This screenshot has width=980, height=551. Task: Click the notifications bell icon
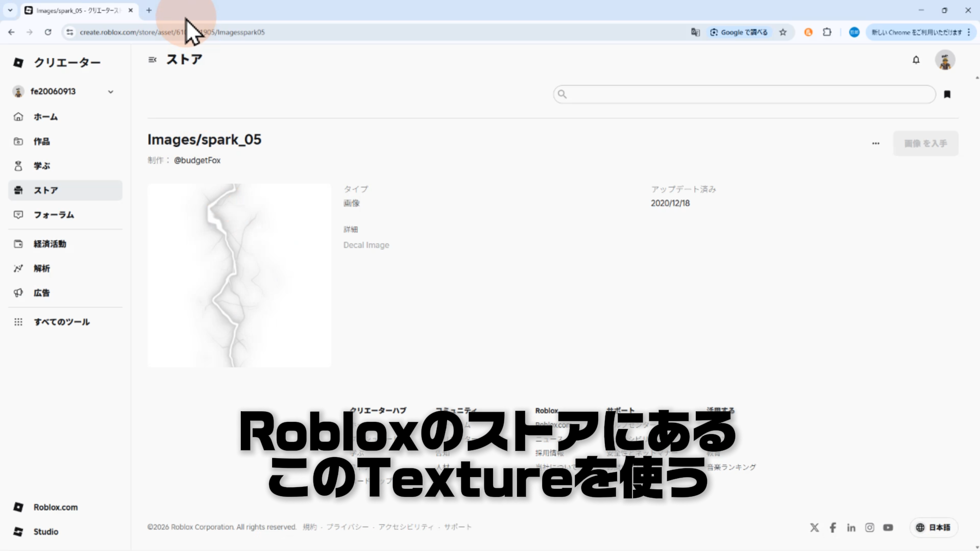coord(916,60)
